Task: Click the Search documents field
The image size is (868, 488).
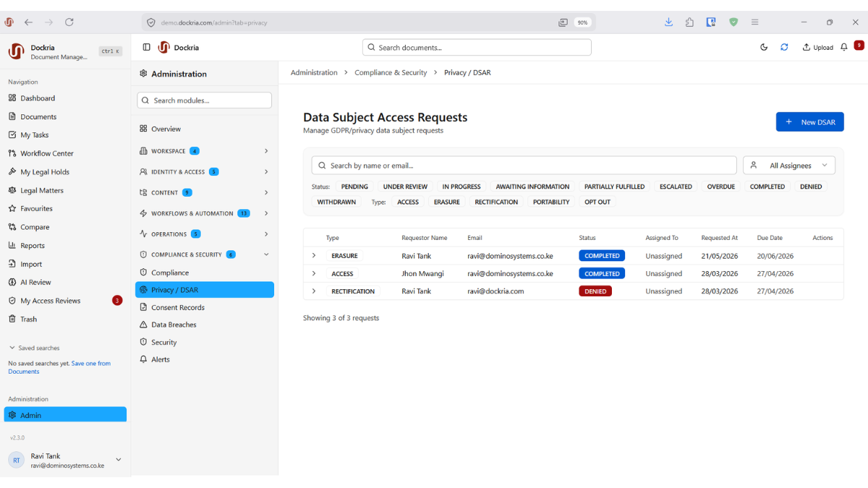Action: [x=477, y=47]
